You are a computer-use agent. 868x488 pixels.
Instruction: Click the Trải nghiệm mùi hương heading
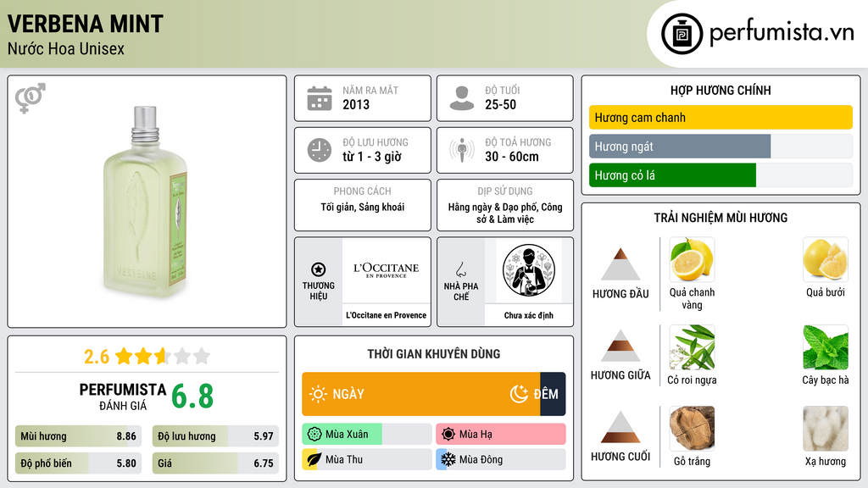coord(721,218)
